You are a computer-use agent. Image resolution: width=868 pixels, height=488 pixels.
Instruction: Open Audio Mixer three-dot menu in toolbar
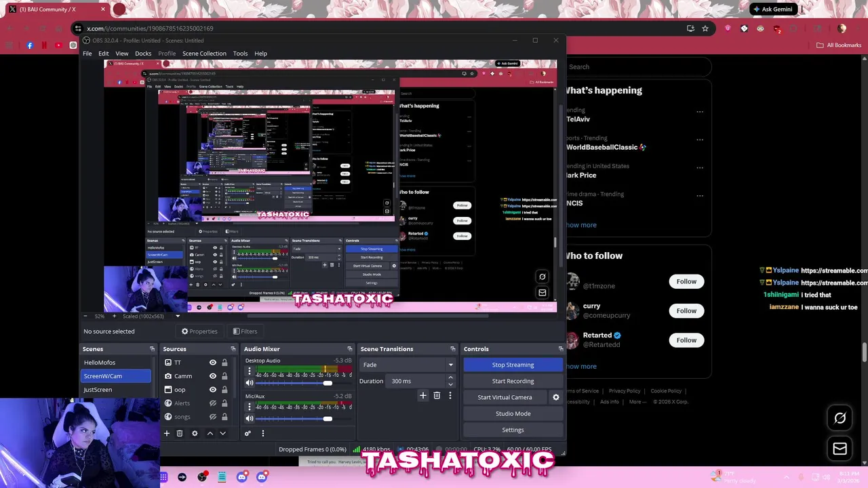(262, 433)
